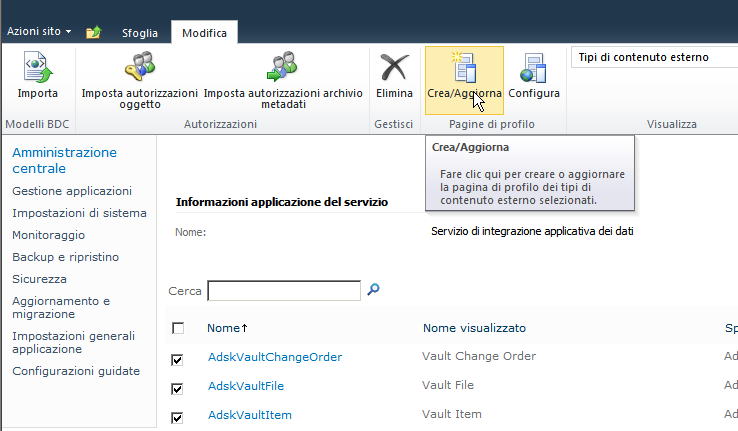Click Imposta autorizzazioni archivio metadati icon
738x431 pixels.
pos(283,68)
